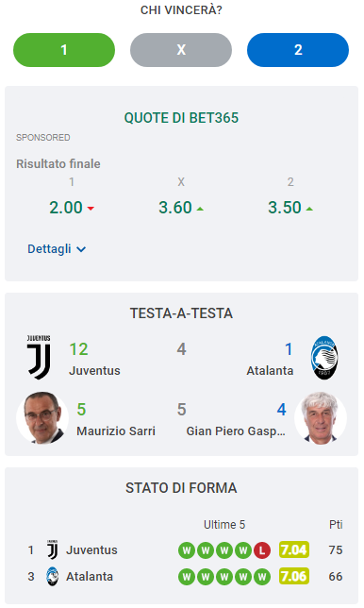This screenshot has width=364, height=608.
Task: Select Juventus' red L loss badge
Action: click(262, 550)
